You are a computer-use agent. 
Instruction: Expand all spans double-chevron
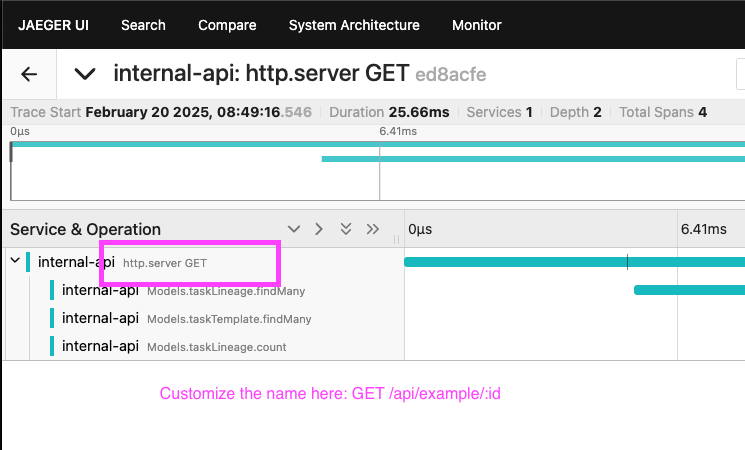346,229
